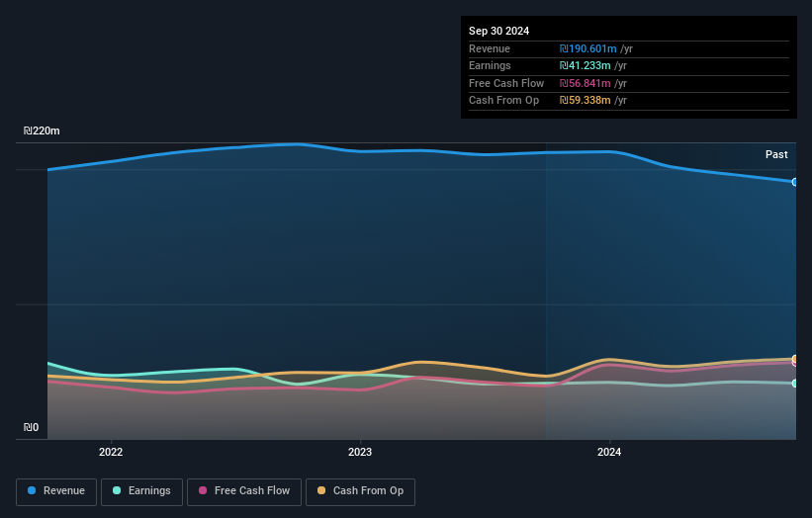This screenshot has height=518, width=812.
Task: Click the ₪41.233m earnings value
Action: tap(585, 65)
